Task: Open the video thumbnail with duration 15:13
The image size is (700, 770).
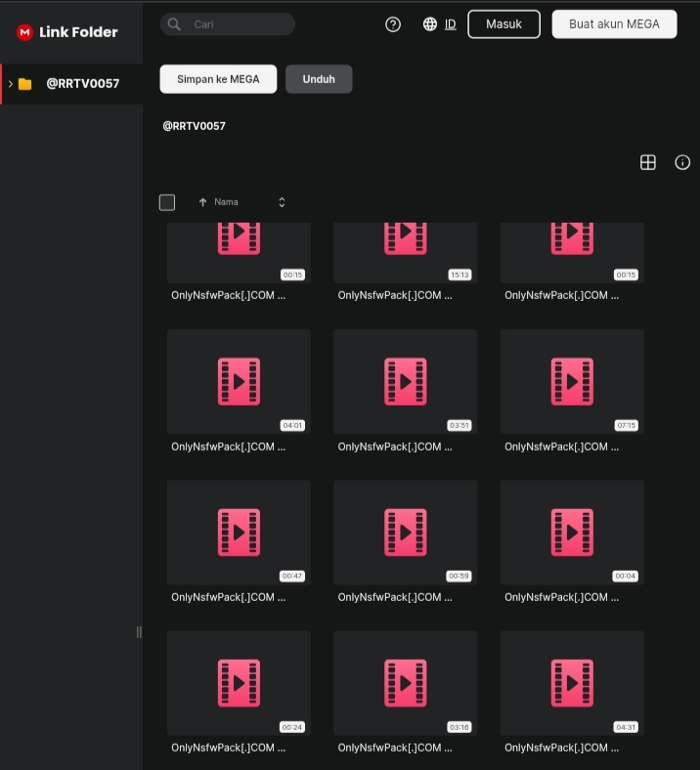Action: coord(406,252)
